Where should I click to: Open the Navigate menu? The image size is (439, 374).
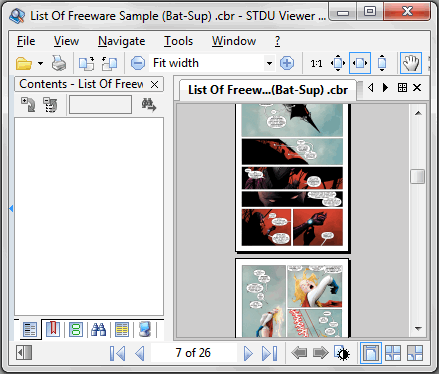[x=122, y=41]
